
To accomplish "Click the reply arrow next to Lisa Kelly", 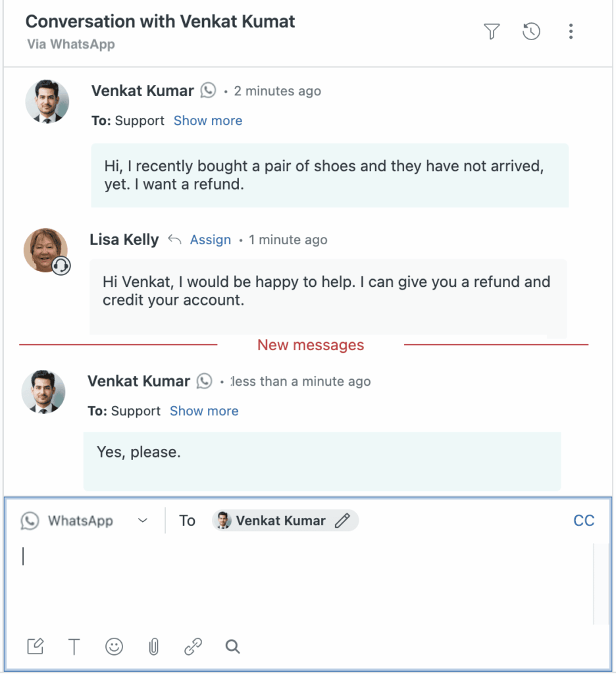I will [174, 240].
